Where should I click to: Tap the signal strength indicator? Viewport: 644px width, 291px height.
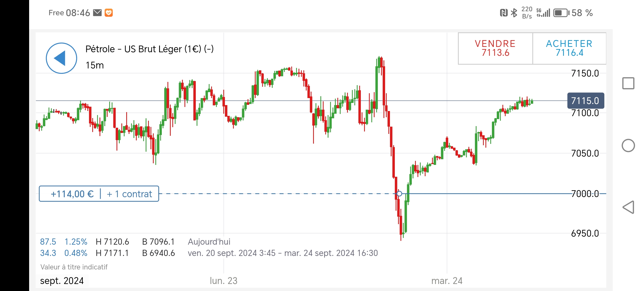pos(543,13)
